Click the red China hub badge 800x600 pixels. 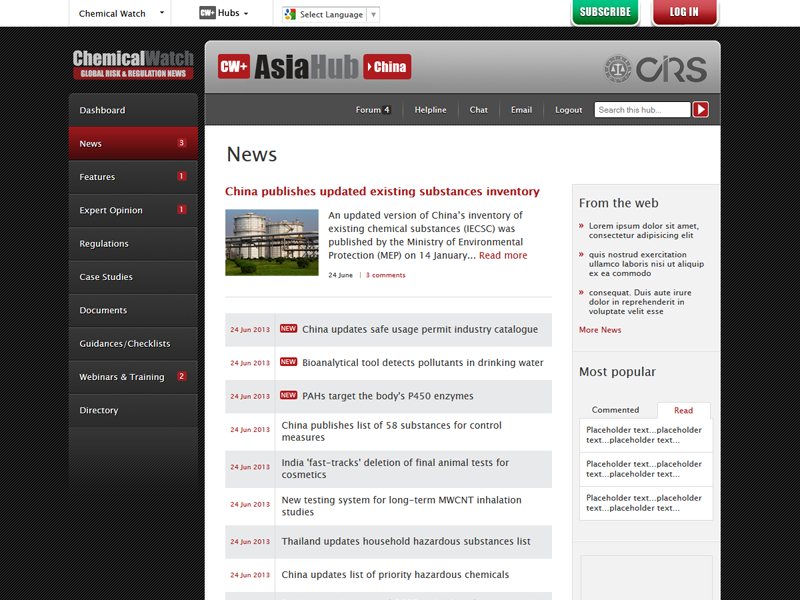click(x=387, y=67)
